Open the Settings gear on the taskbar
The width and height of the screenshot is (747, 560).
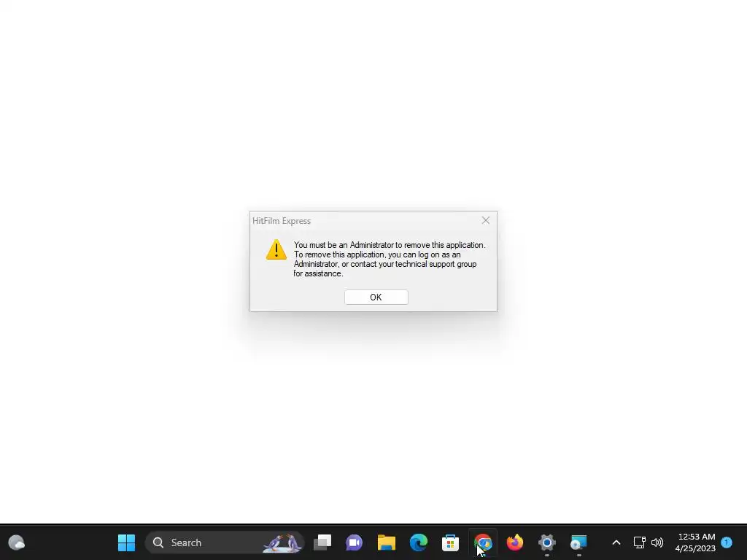547,542
